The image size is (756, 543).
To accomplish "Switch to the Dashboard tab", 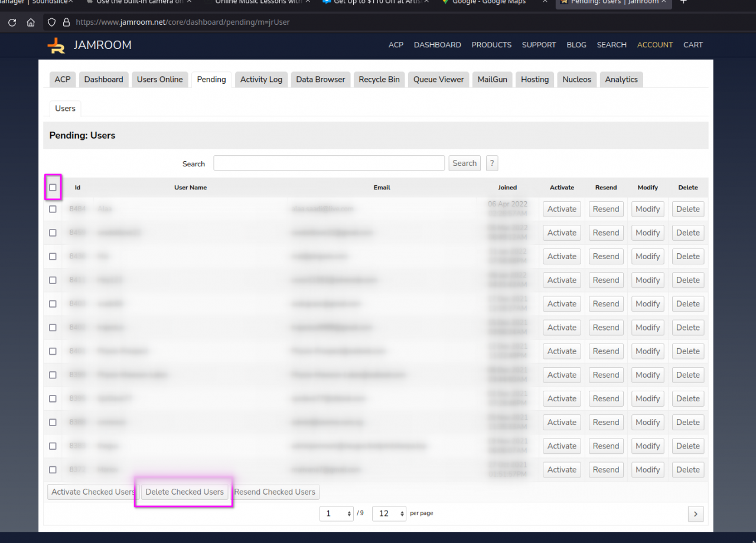I will click(104, 80).
